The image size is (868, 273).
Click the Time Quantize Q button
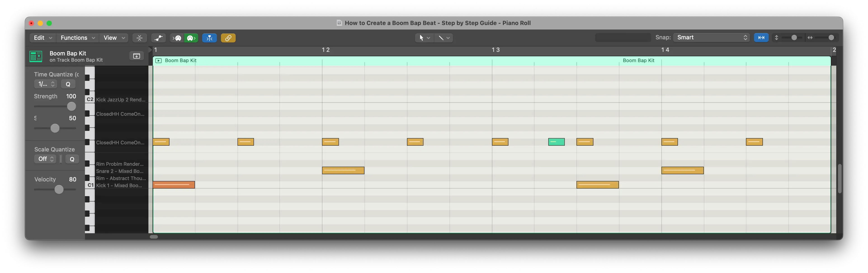coord(68,84)
